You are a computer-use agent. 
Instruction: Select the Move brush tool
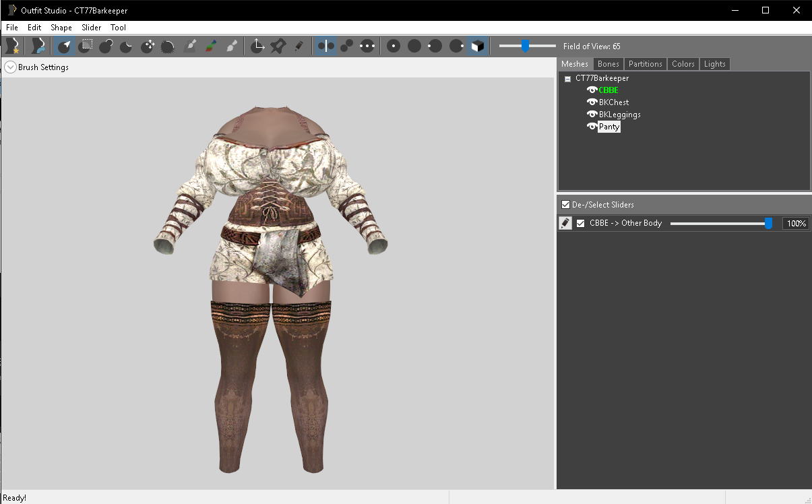pyautogui.click(x=148, y=46)
